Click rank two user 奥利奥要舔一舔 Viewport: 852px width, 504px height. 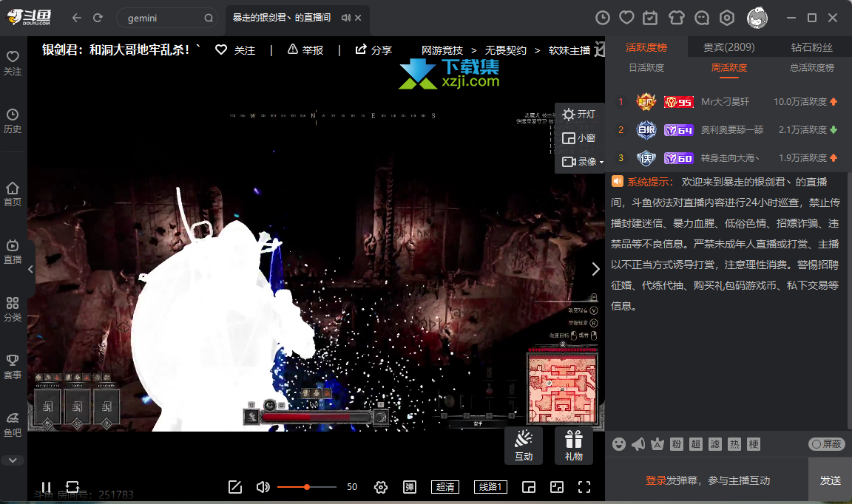point(732,130)
